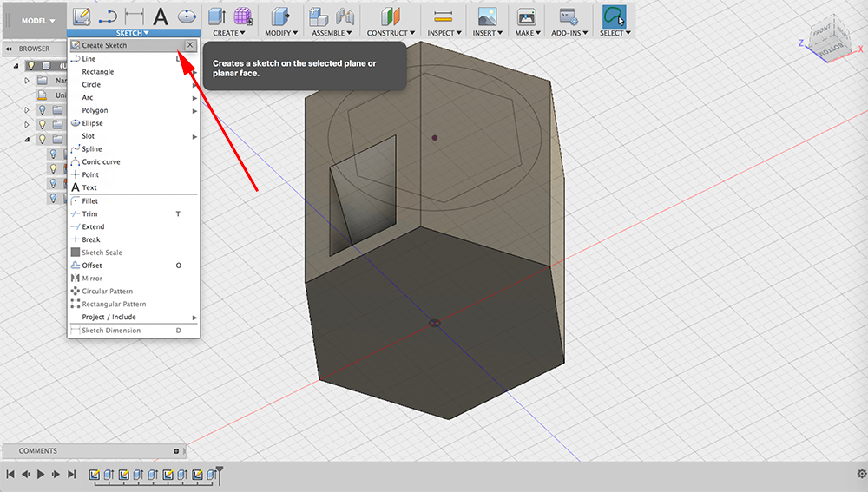
Task: Open the INSPECT dropdown menu
Action: click(444, 33)
